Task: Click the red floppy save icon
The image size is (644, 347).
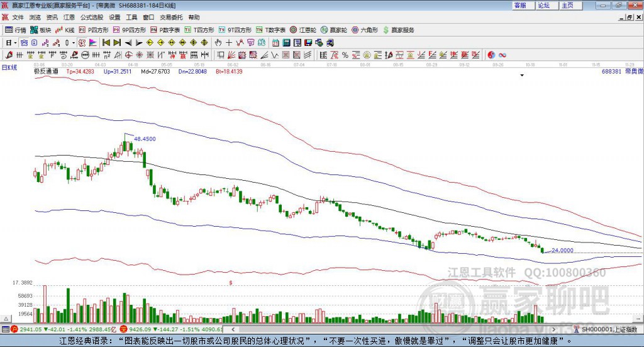Action: [x=308, y=43]
